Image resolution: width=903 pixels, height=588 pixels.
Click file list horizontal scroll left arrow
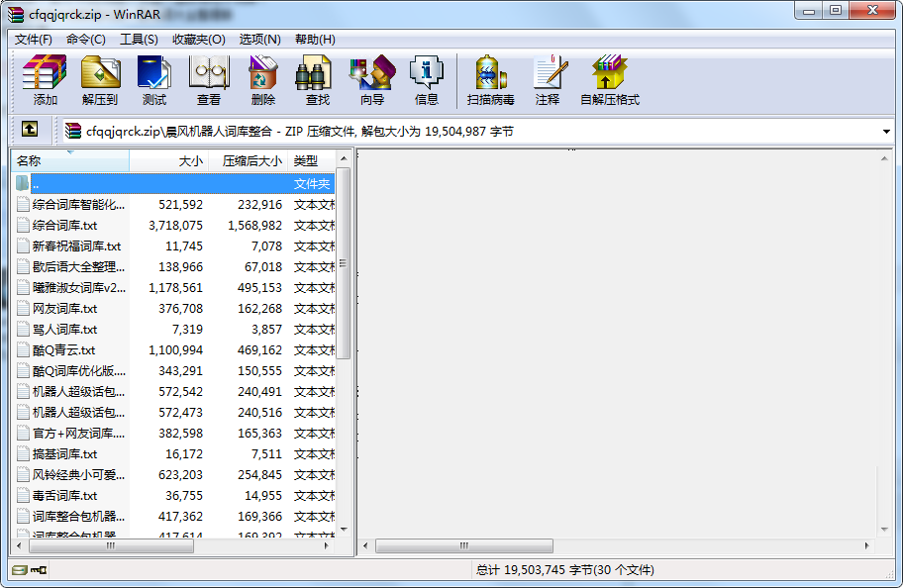[x=19, y=545]
